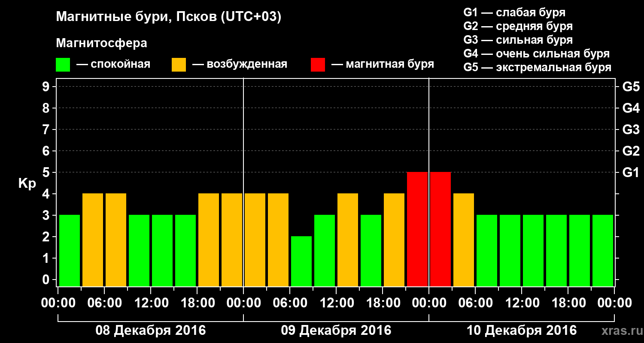Click the last green bar on 10 December

[x=603, y=250]
